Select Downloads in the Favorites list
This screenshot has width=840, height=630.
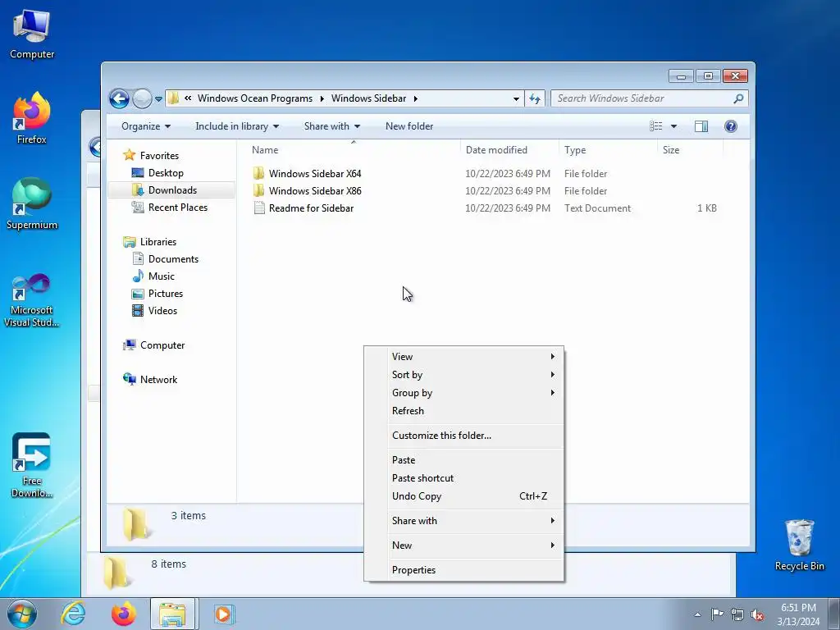(x=172, y=190)
